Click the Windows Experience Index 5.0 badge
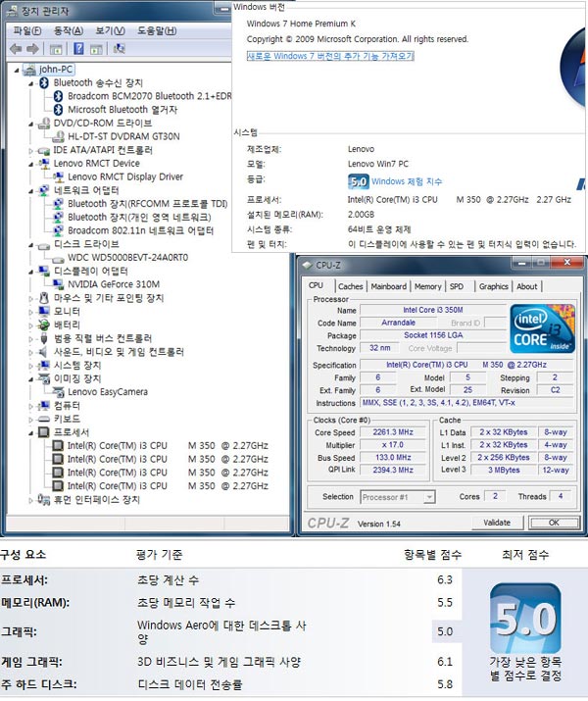 coord(358,181)
